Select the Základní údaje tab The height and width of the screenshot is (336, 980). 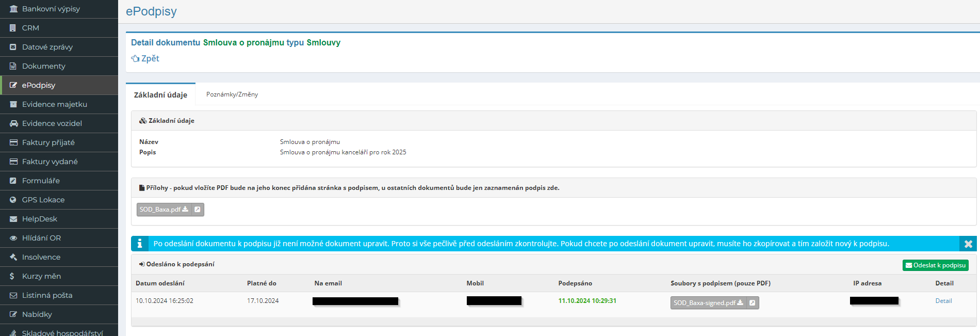pyautogui.click(x=160, y=95)
